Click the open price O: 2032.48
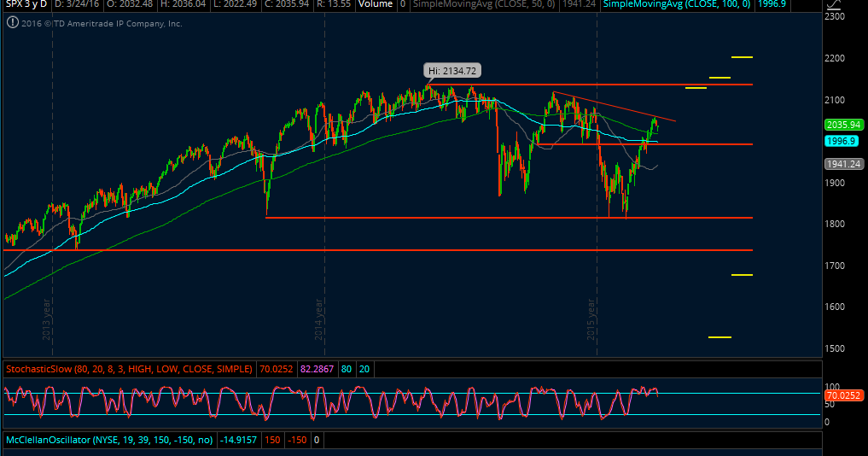This screenshot has width=868, height=456. pos(128,4)
